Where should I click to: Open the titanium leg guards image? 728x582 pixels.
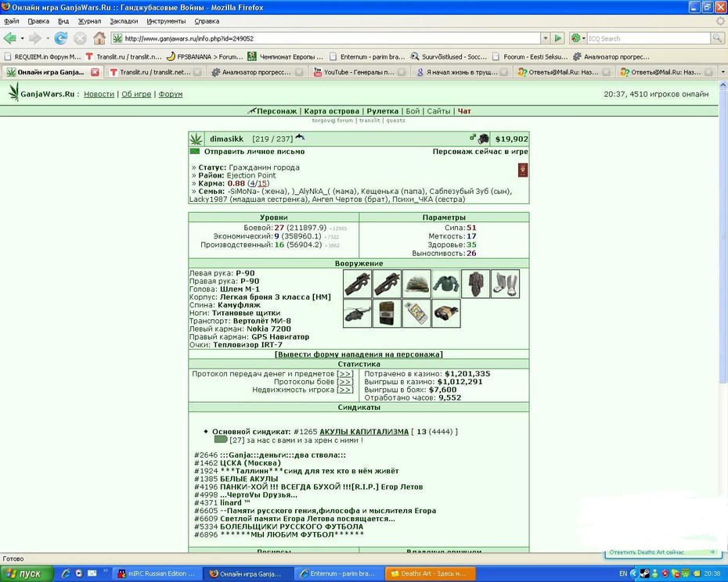click(x=505, y=284)
